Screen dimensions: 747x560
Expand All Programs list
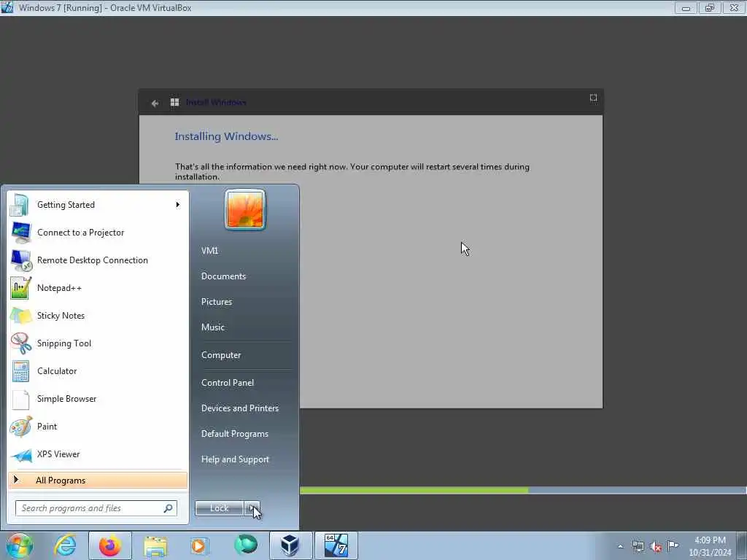point(98,480)
